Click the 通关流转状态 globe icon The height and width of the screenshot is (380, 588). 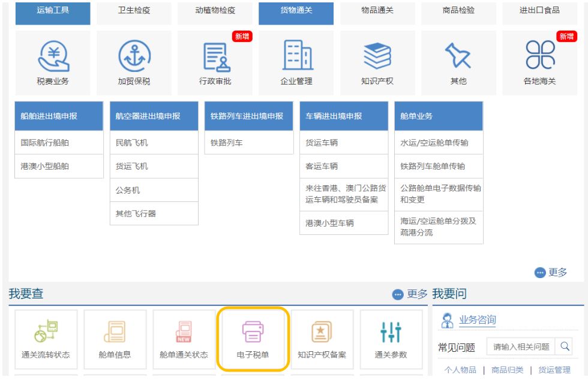pos(46,331)
